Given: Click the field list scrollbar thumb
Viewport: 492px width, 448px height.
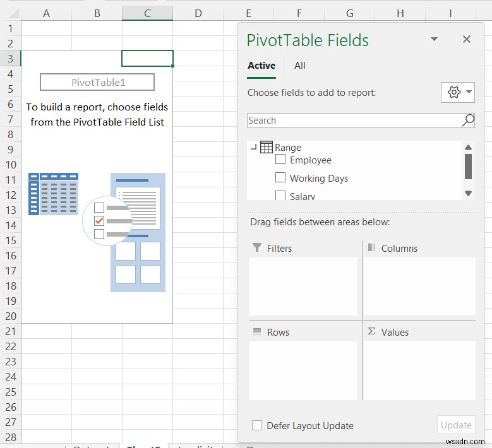Looking at the screenshot, I should (468, 167).
